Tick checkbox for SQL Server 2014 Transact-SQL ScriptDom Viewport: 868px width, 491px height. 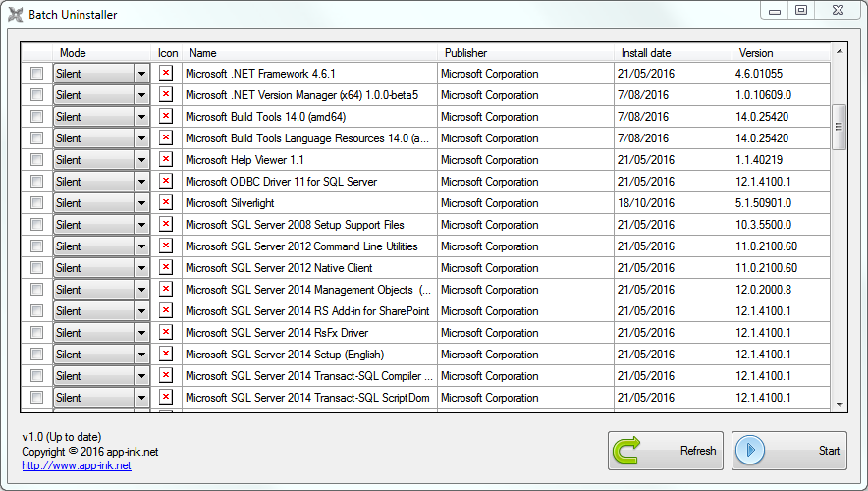(37, 397)
